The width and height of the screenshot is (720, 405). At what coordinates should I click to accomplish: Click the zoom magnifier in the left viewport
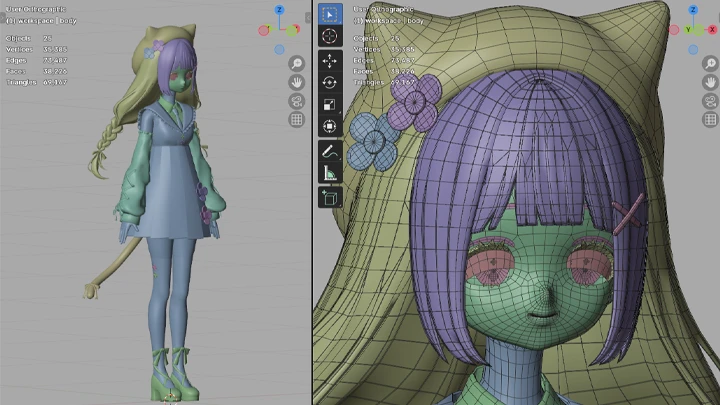(296, 63)
